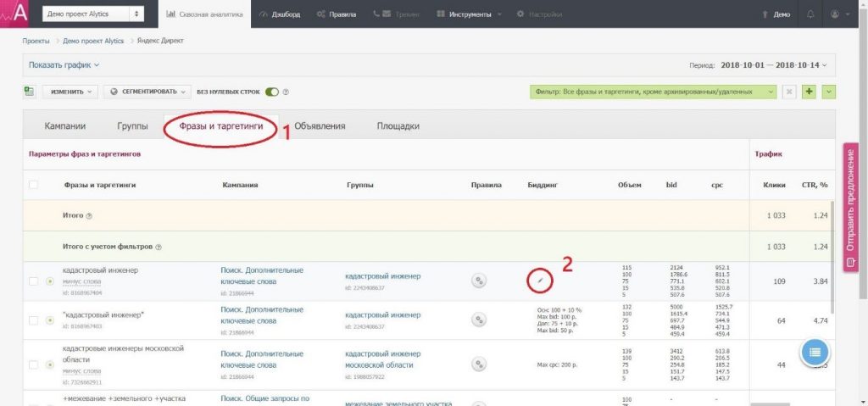
Task: Open group link кадастровый инженер московской области
Action: click(x=382, y=359)
